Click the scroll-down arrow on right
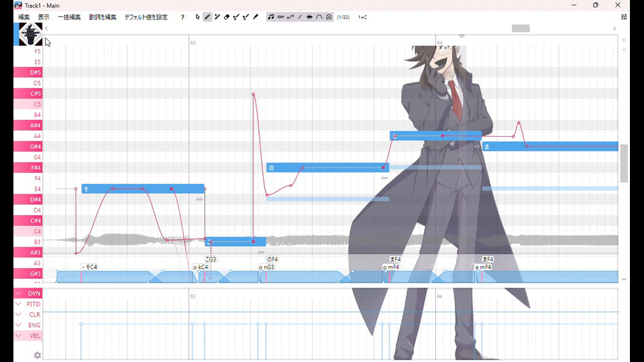Screen dimensions: 644x362 (624, 279)
